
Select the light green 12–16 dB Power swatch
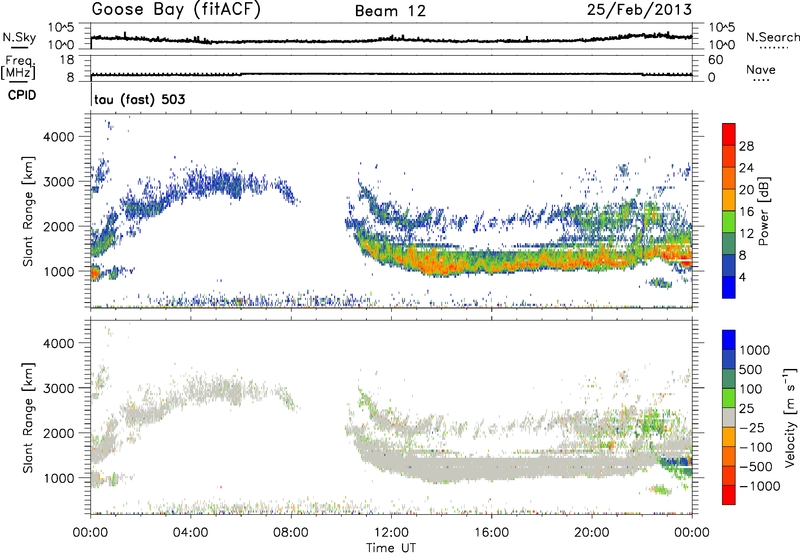[x=729, y=222]
